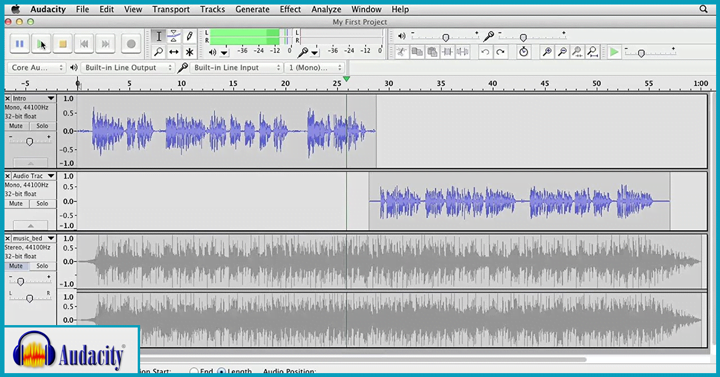Click the Trim audio icon
Image resolution: width=720 pixels, height=377 pixels.
point(447,52)
